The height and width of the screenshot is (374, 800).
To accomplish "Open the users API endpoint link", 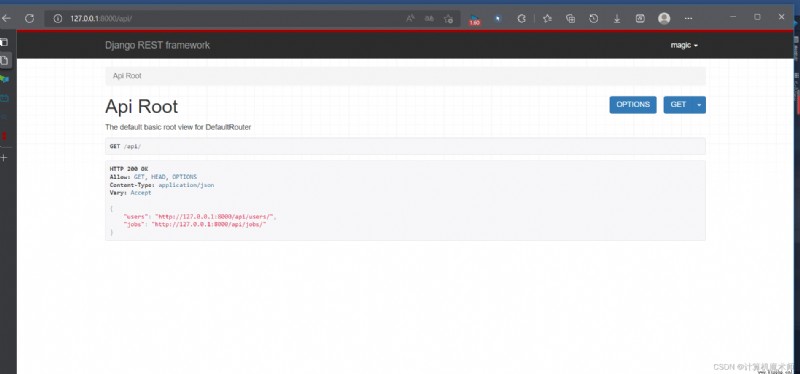I will coord(214,216).
